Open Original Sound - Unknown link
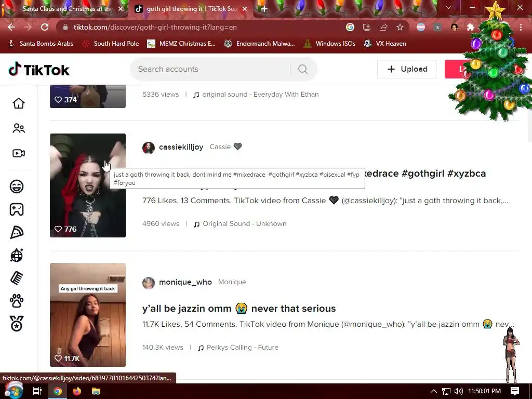532x399 pixels. (240, 224)
